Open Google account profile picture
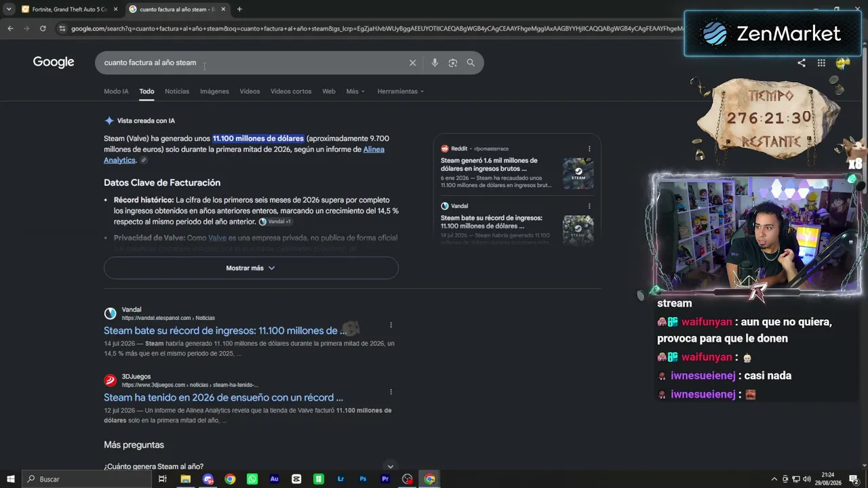 click(x=843, y=63)
